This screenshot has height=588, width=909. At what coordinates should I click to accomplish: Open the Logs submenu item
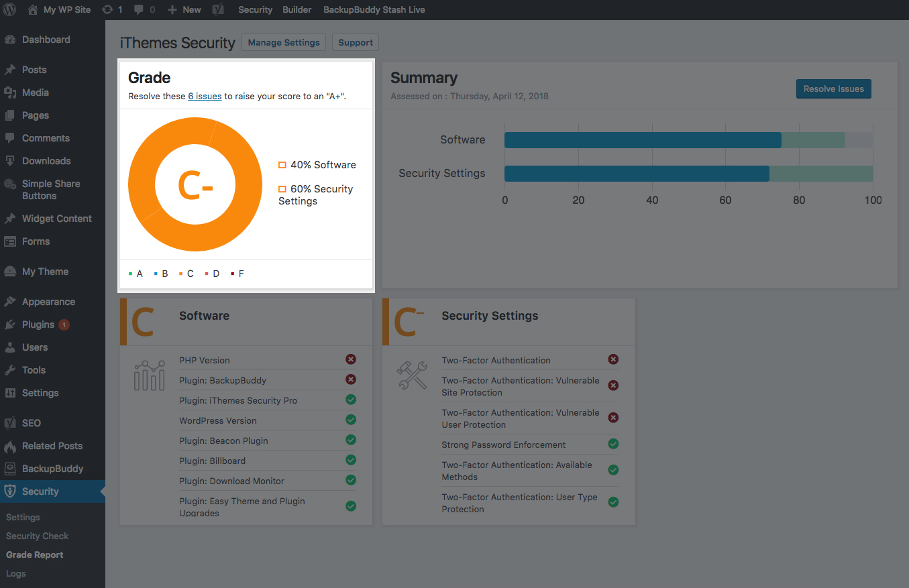point(16,573)
